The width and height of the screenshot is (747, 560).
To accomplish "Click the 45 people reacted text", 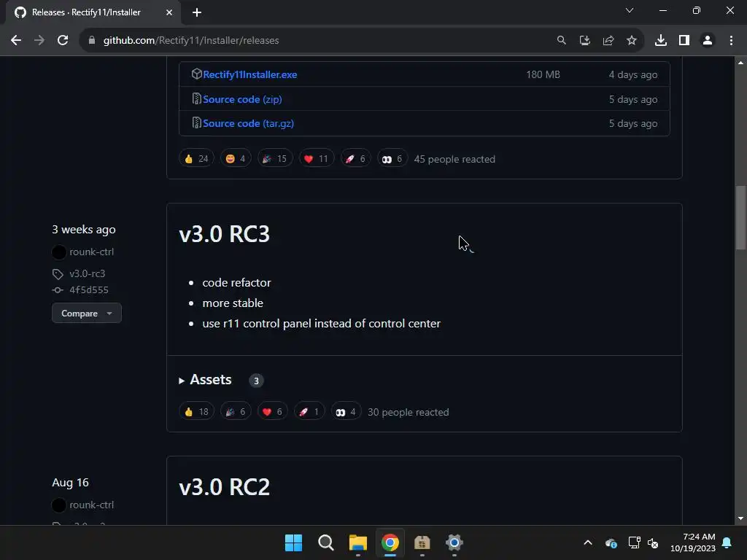I will [x=454, y=159].
